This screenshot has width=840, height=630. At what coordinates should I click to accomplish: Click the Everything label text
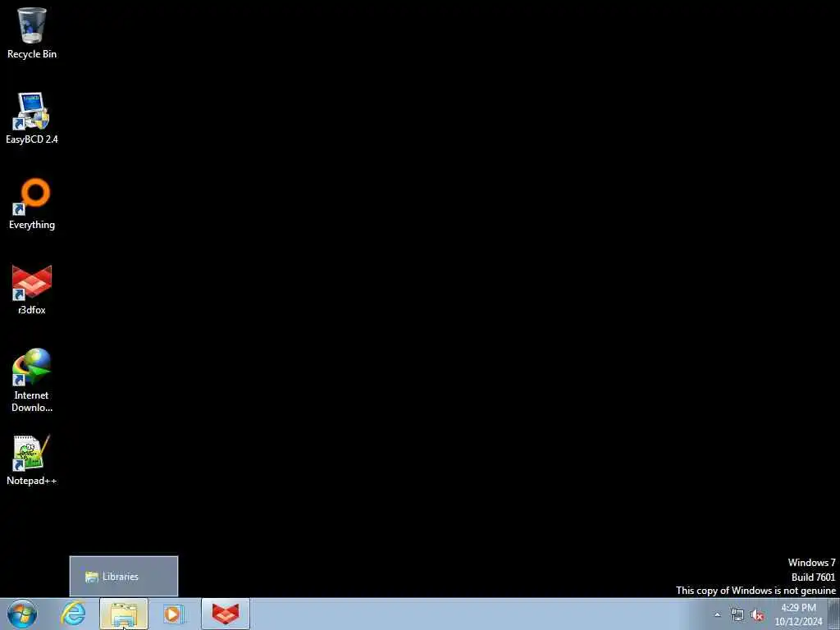pos(32,225)
